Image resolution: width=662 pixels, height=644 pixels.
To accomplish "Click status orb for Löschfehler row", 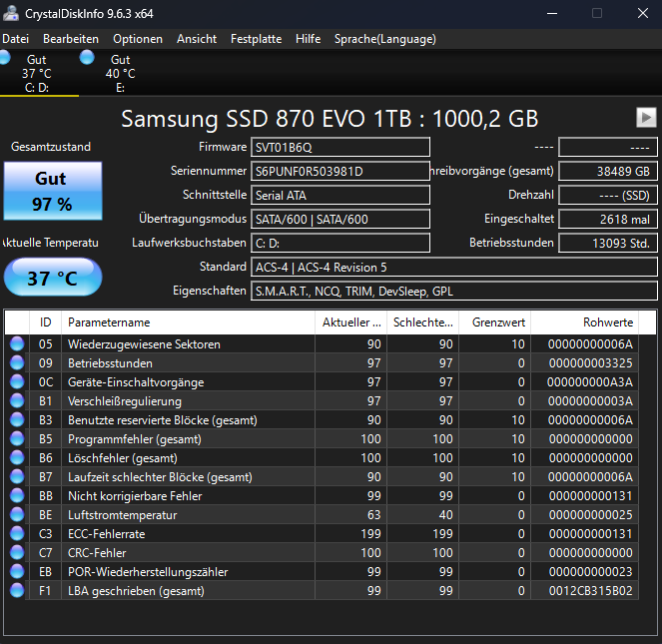I will pos(17,457).
